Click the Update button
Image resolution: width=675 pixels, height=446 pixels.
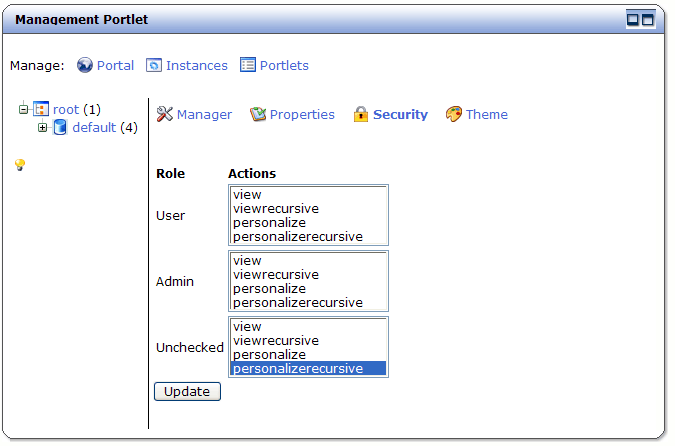(187, 391)
